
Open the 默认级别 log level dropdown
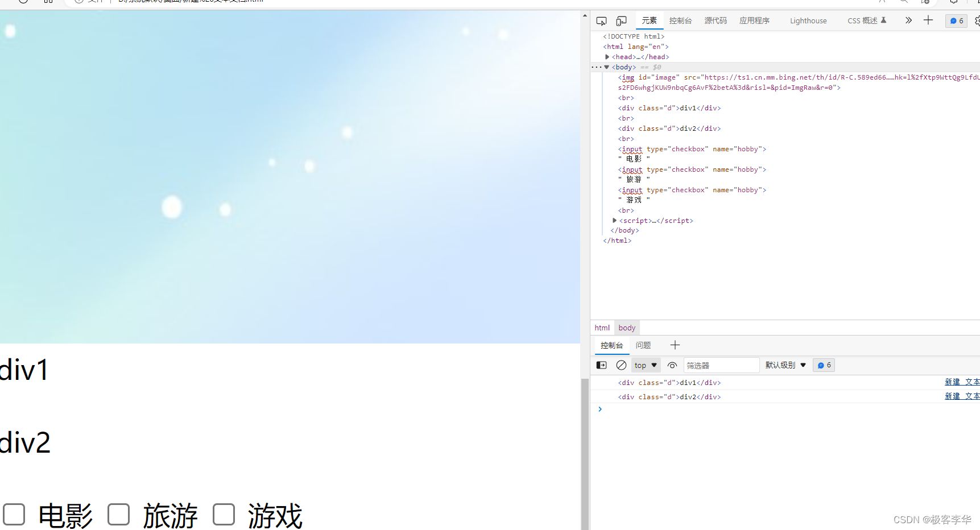(x=785, y=365)
